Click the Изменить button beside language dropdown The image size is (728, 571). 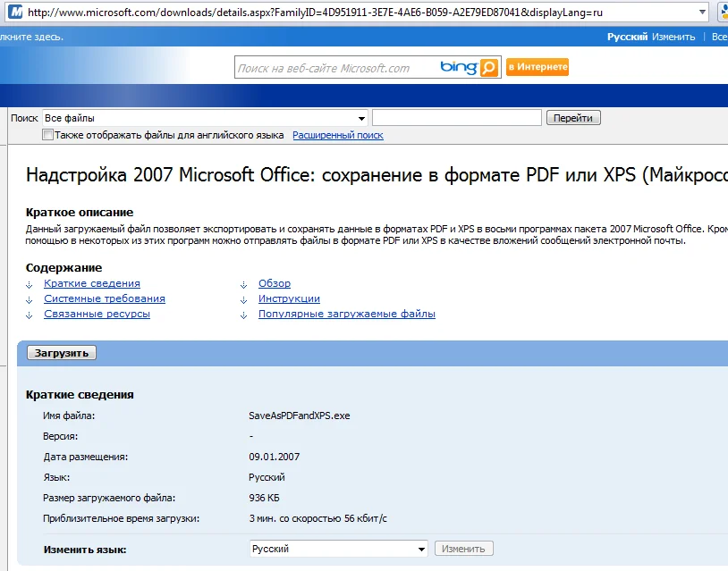coord(464,549)
